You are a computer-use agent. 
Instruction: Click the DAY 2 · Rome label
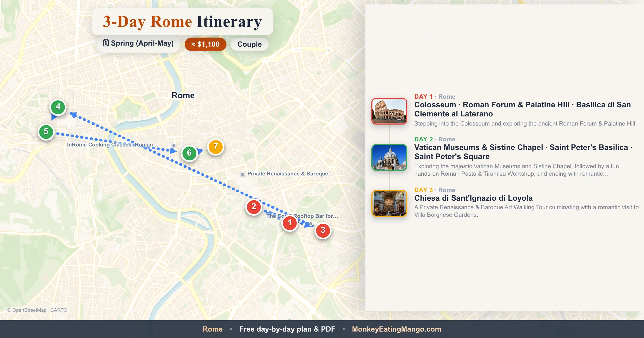(435, 139)
